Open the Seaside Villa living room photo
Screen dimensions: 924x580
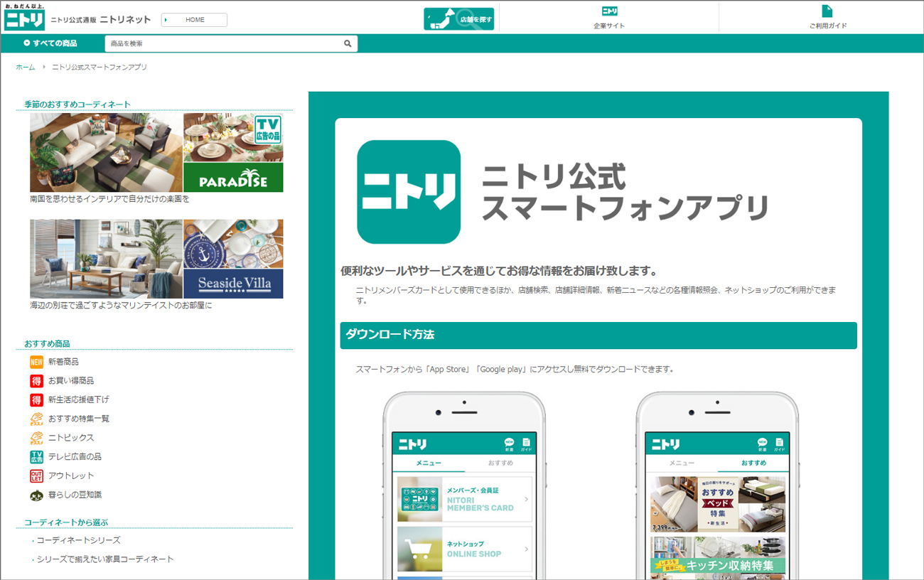click(x=106, y=259)
